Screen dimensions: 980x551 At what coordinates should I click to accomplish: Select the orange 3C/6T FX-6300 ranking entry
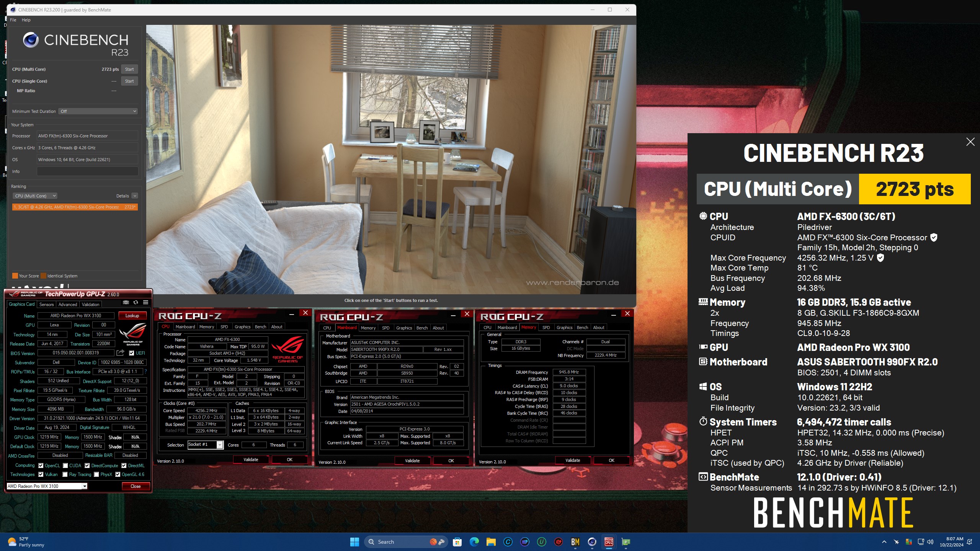[75, 207]
